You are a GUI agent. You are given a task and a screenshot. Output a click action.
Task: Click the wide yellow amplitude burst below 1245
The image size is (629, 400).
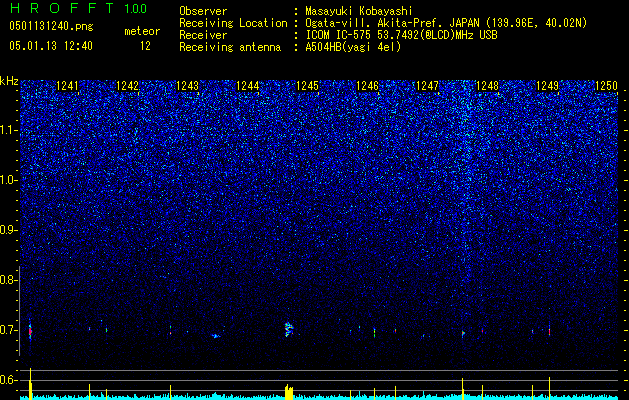(289, 392)
